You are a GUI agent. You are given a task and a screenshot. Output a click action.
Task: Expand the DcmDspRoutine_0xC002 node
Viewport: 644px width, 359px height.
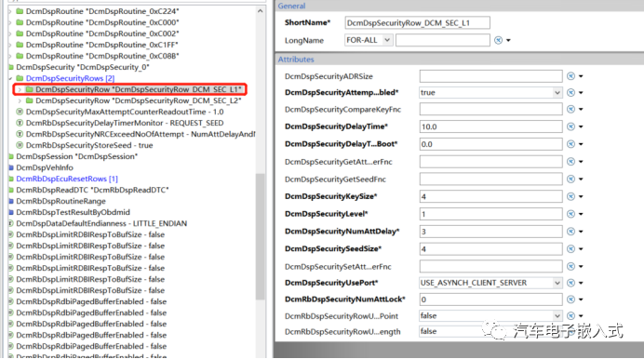point(10,33)
